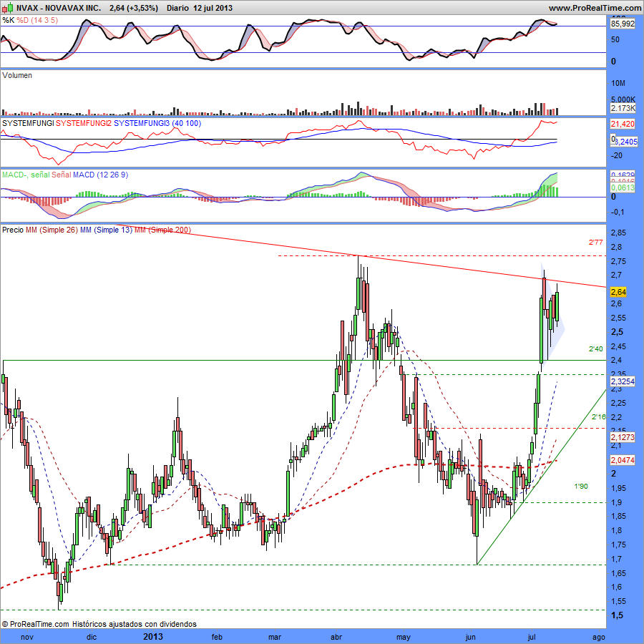The height and width of the screenshot is (644, 644).
Task: Click the '85,992' stochastic value box
Action: (623, 24)
